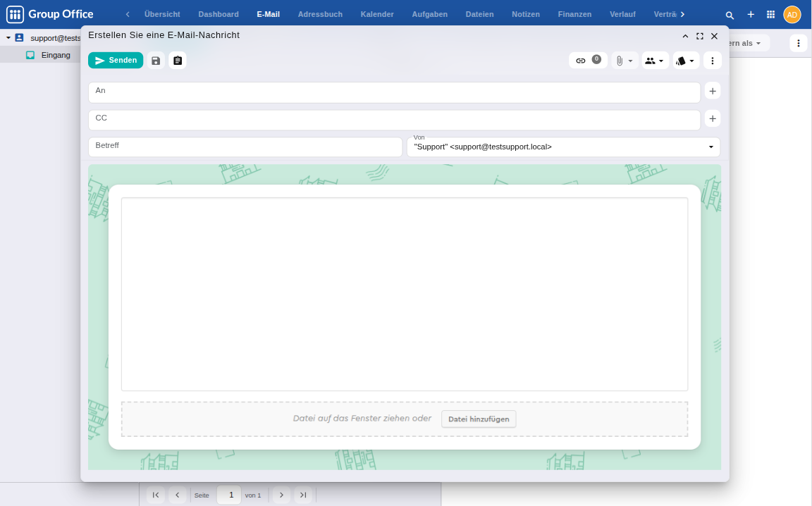The image size is (812, 506).
Task: Open the style swatch dropdown in toolbar
Action: [686, 61]
